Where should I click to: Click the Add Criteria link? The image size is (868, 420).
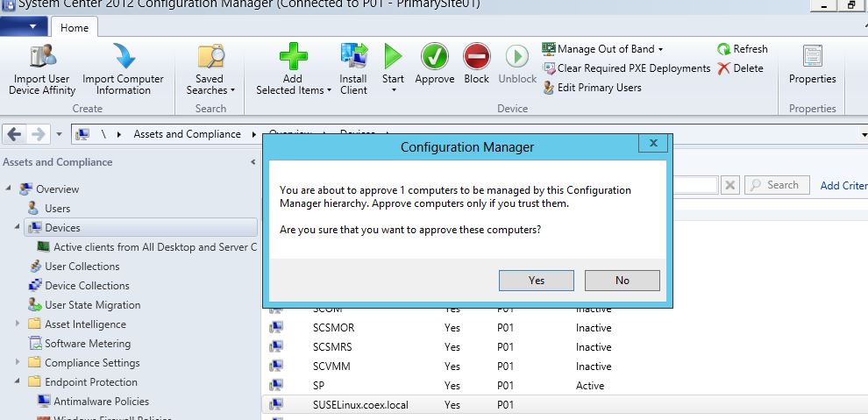843,186
